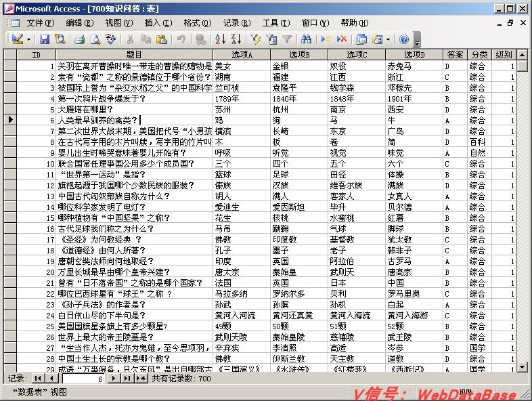Open the 插入(I) menu

(158, 23)
